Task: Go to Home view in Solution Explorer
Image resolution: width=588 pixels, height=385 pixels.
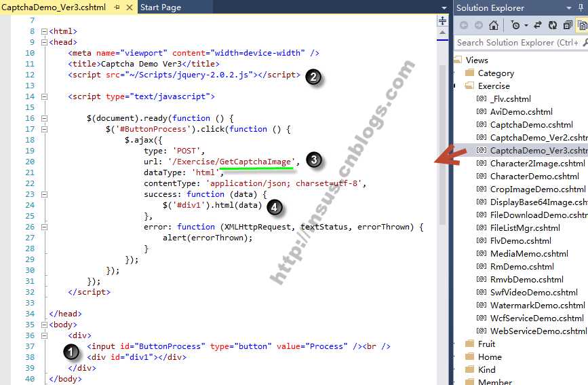Action: pos(494,25)
